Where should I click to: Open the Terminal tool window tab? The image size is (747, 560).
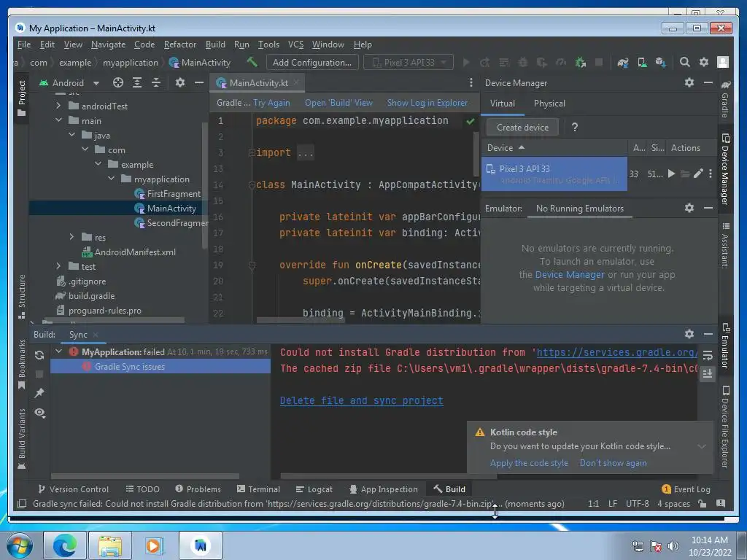pyautogui.click(x=259, y=489)
